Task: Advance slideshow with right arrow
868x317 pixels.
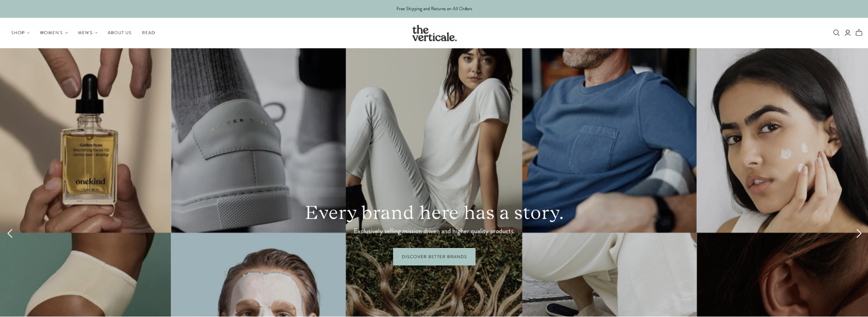Action: tap(858, 234)
